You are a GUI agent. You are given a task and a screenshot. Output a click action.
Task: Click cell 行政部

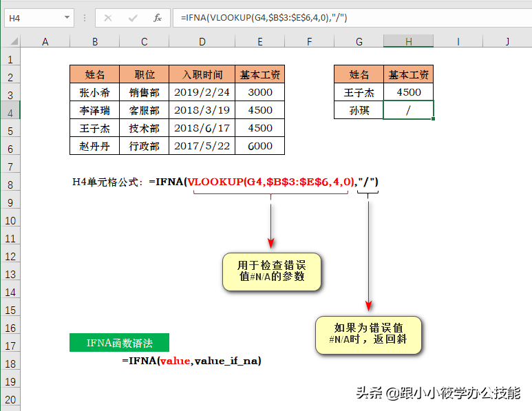coord(145,146)
